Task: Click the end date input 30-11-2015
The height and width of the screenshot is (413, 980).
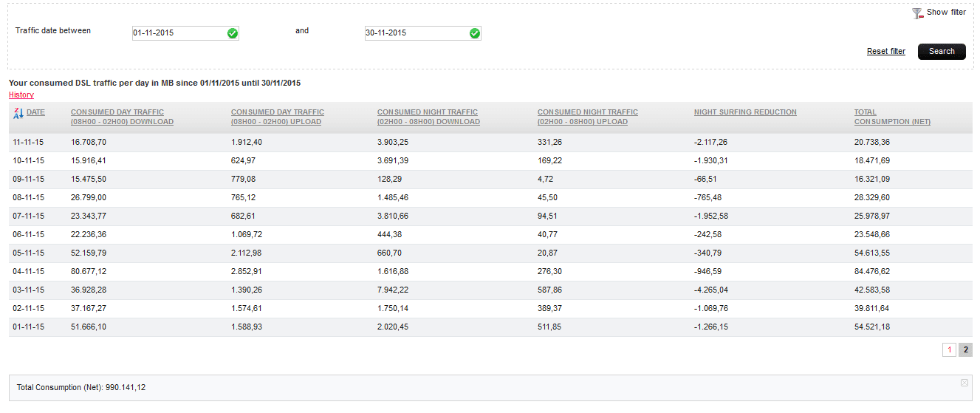Action: click(414, 33)
